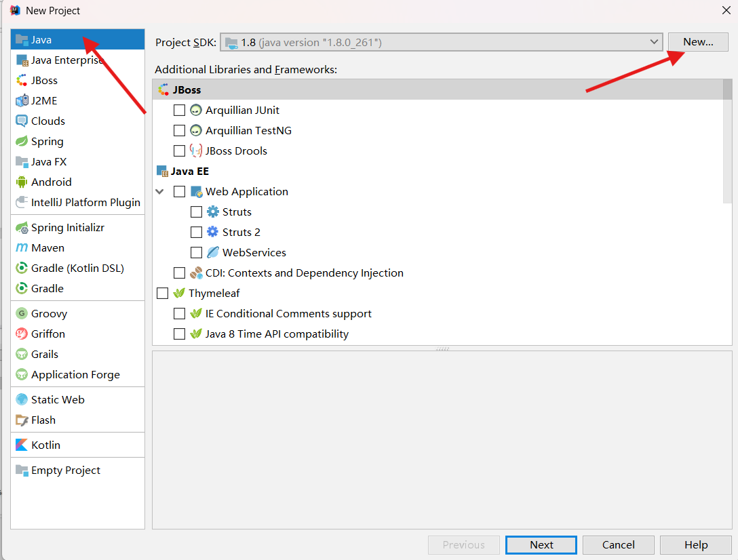Close the New Project dialog

tap(726, 10)
